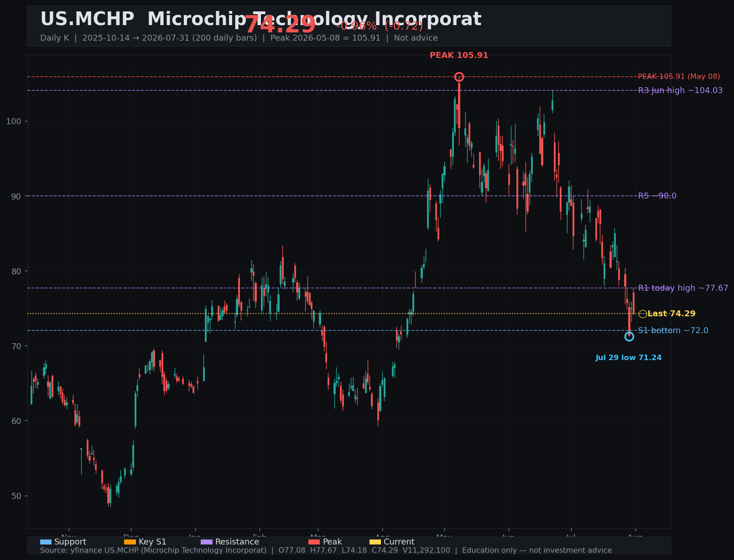734x560 pixels.
Task: Click the "Education only — not investment advice" footer
Action: point(537,550)
